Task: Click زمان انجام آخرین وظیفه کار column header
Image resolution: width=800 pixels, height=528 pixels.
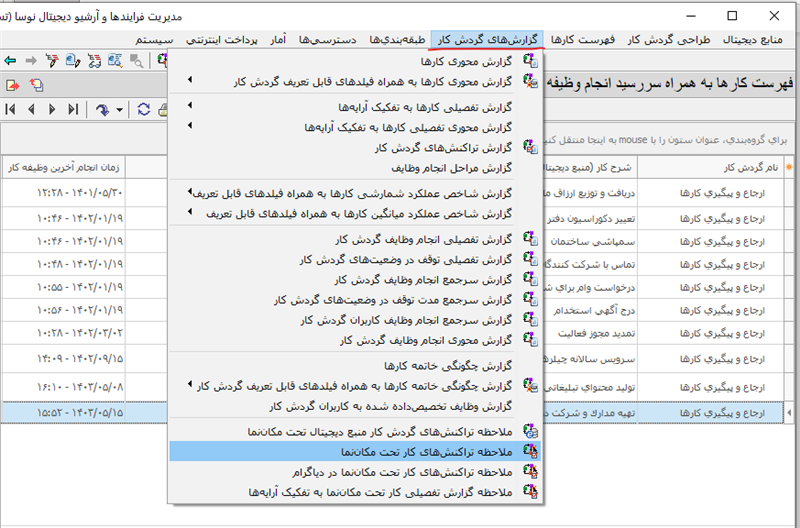Action: pyautogui.click(x=62, y=166)
